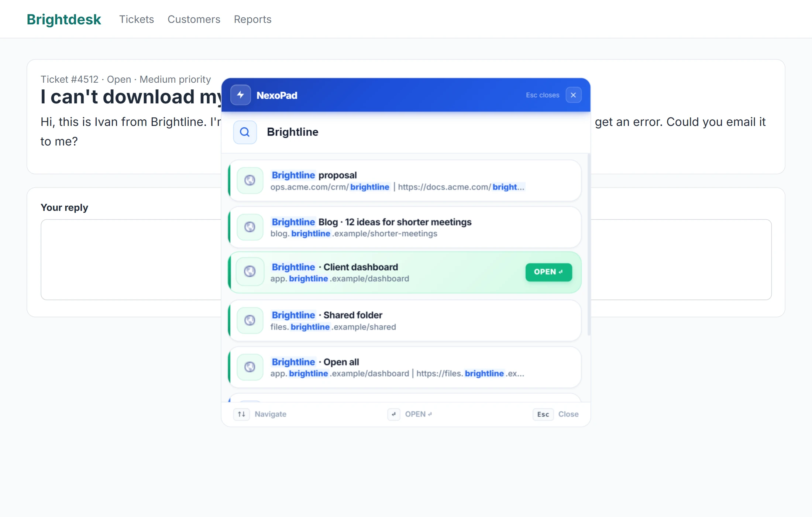Click the results list scrollbar
812x517 pixels.
click(x=589, y=244)
